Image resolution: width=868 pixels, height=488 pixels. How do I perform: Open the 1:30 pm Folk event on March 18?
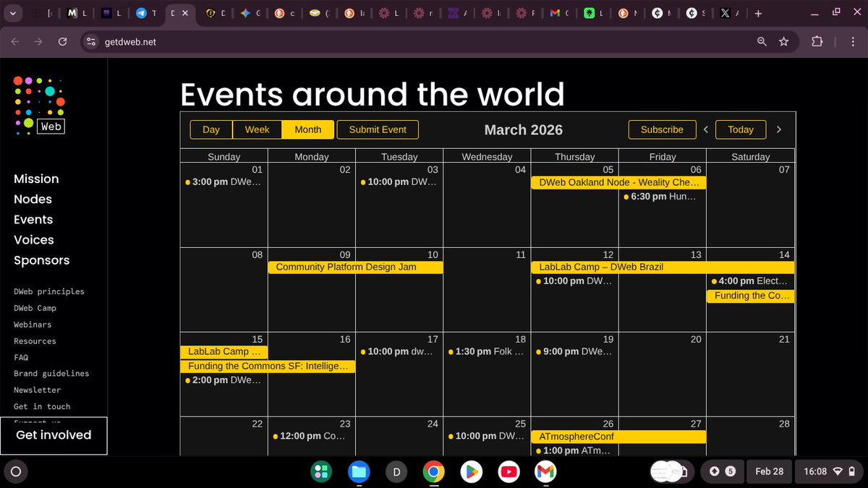pyautogui.click(x=488, y=351)
